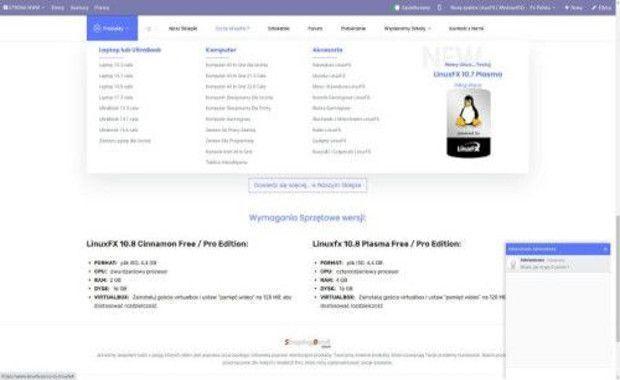The width and height of the screenshot is (620, 380).
Task: Click the administrator avatar in chat panel
Action: [513, 264]
